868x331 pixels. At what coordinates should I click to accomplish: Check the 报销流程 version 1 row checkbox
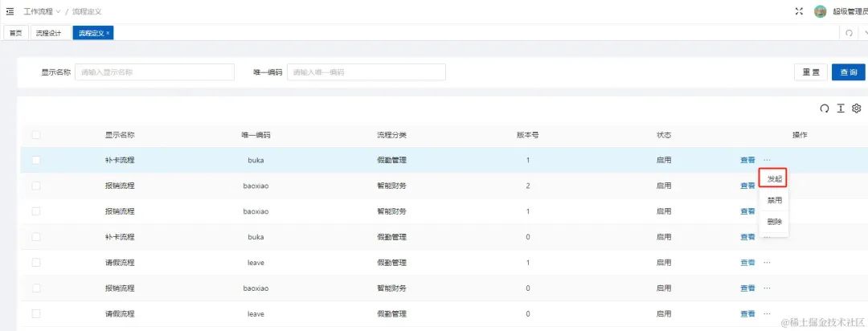point(36,211)
